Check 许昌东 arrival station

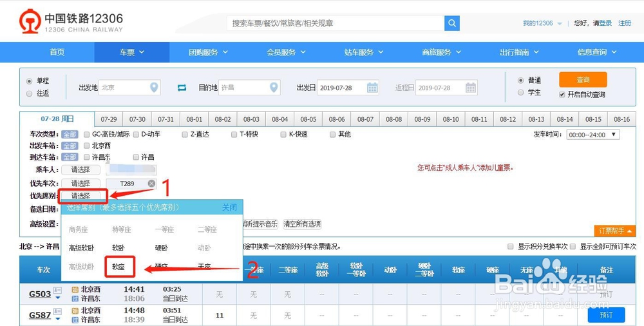coord(87,157)
